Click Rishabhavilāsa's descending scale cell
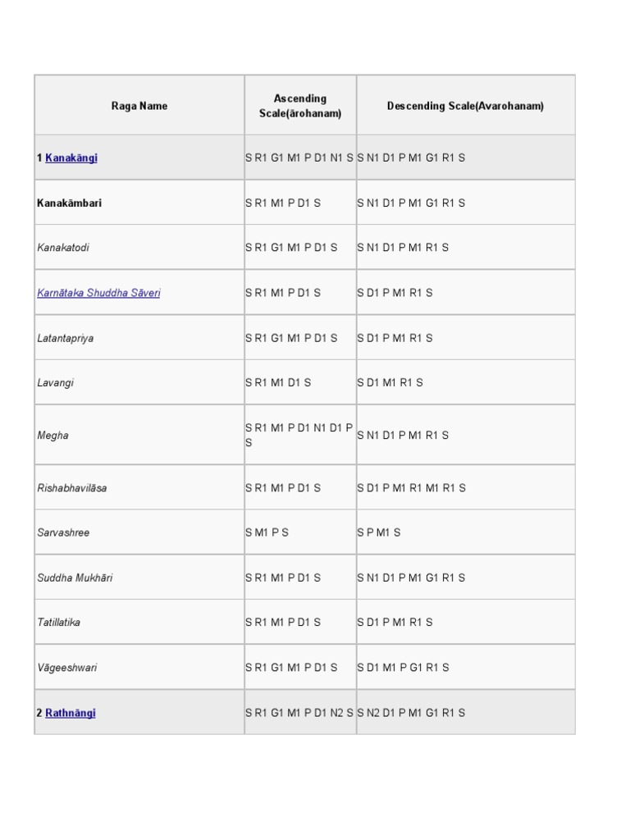This screenshot has width=630, height=840. tap(412, 488)
